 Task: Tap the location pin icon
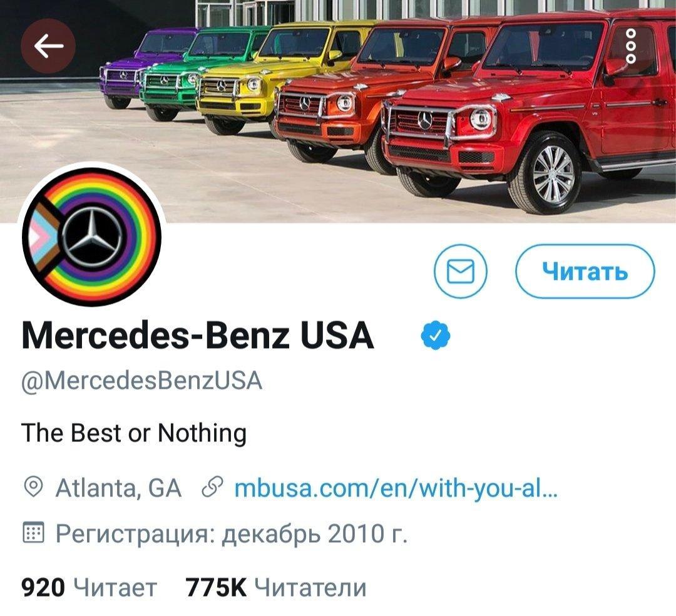click(x=33, y=488)
